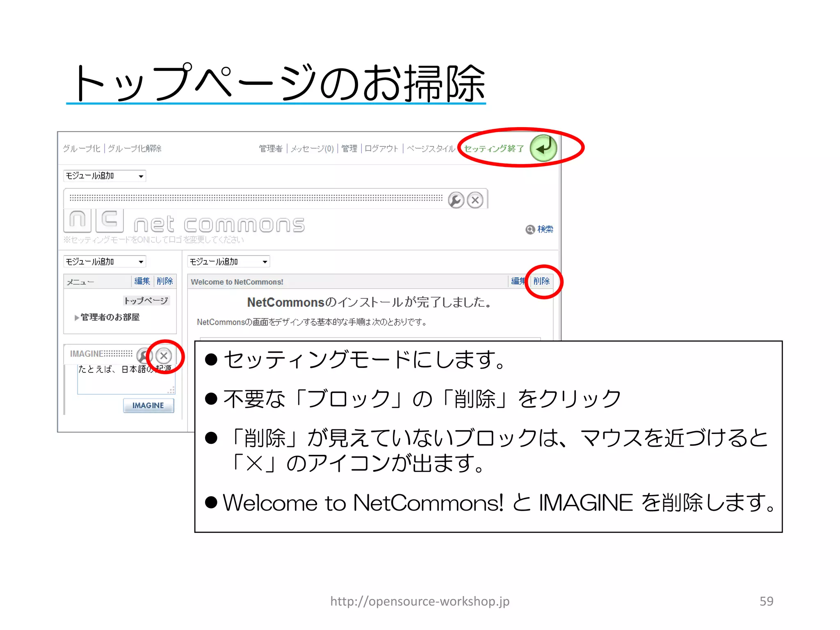The height and width of the screenshot is (630, 840).
Task: Click the dotted drag handle of the header block
Action: [x=256, y=198]
